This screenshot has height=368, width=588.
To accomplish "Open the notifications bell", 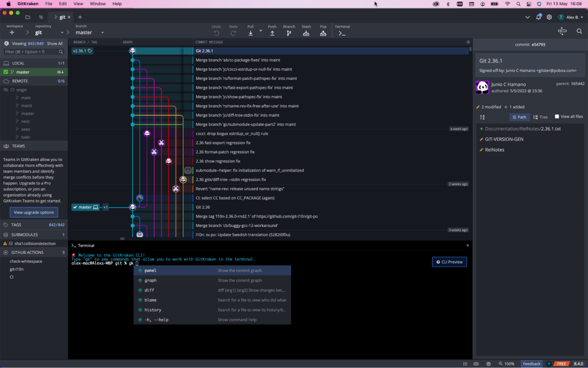I will click(538, 17).
